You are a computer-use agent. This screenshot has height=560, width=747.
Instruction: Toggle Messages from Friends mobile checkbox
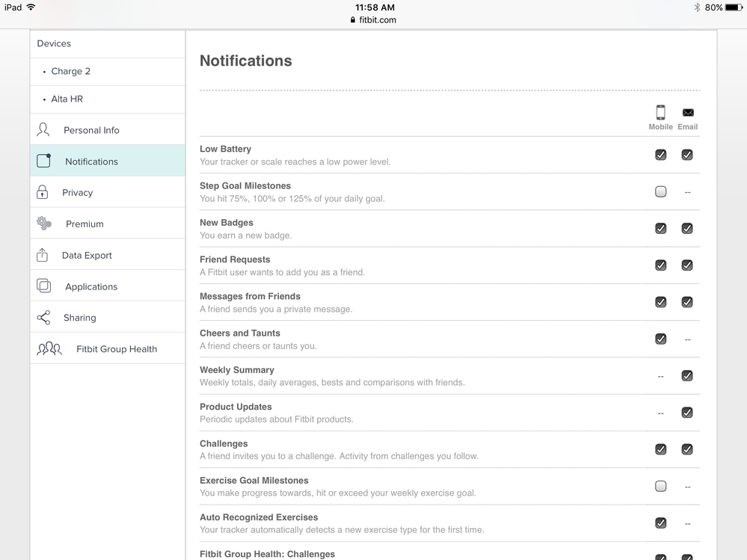[660, 302]
